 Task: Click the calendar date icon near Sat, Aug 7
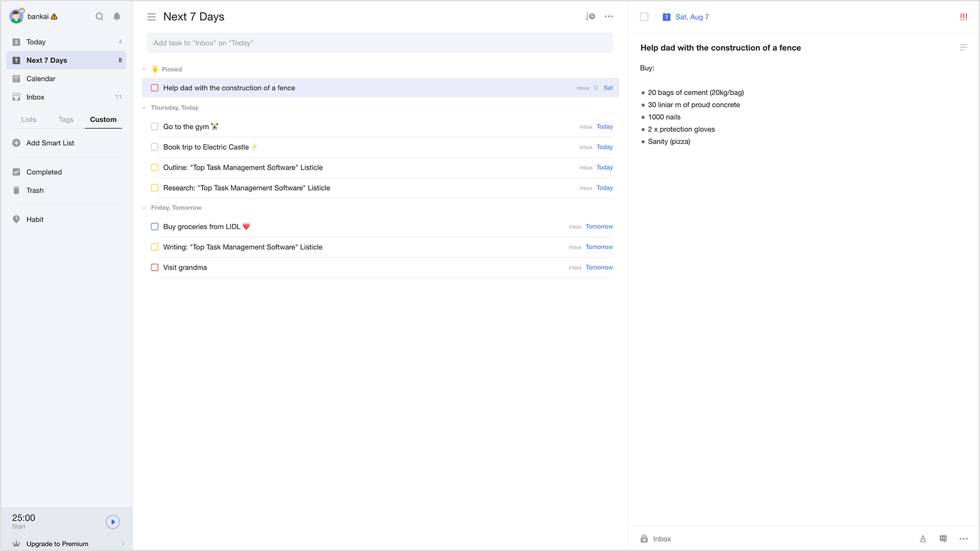tap(666, 17)
